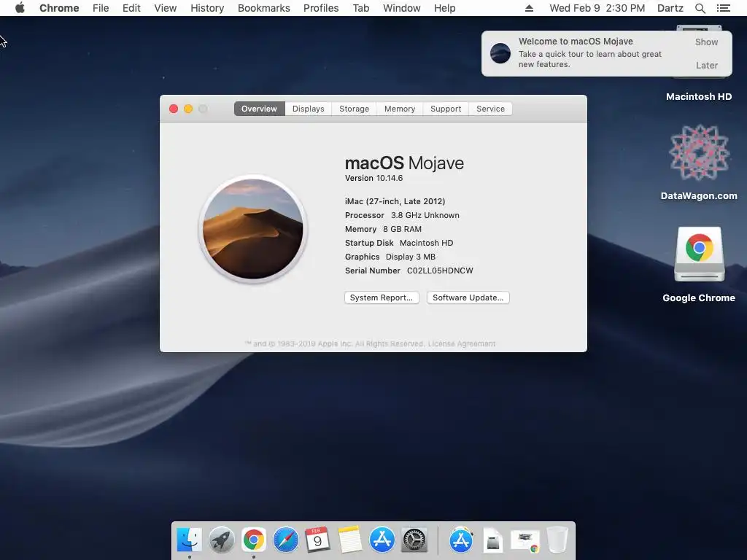This screenshot has width=747, height=560.
Task: Open Finder from the Dock
Action: [189, 540]
